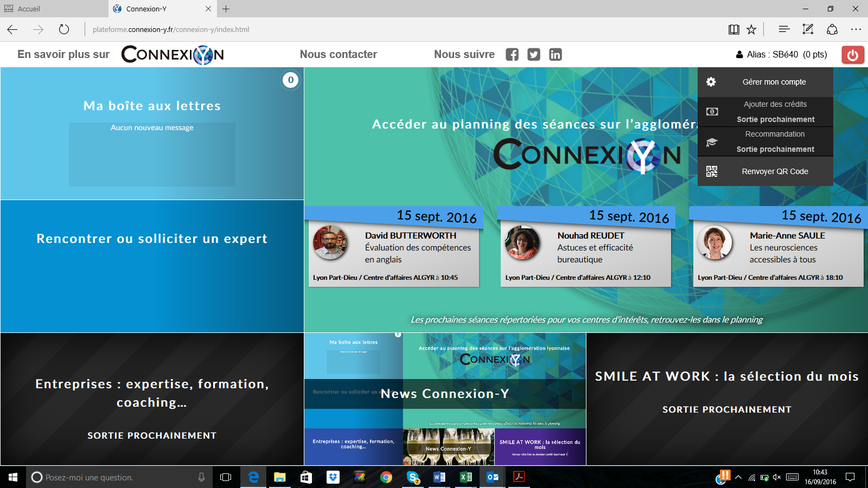Image resolution: width=868 pixels, height=488 pixels.
Task: Click Nouhad Reudet's profile photo
Action: [x=522, y=242]
